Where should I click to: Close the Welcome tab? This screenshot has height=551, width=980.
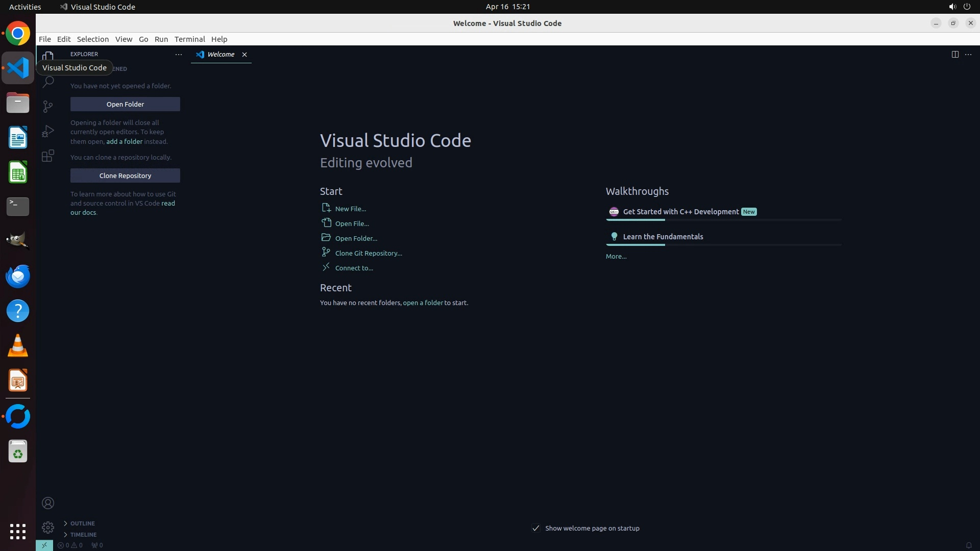pyautogui.click(x=244, y=54)
